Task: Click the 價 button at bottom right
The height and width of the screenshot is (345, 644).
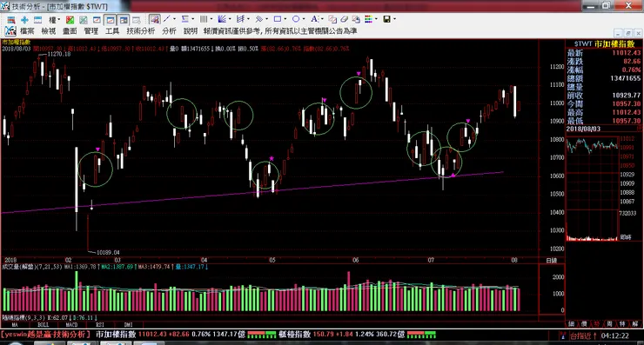Action: point(584,324)
